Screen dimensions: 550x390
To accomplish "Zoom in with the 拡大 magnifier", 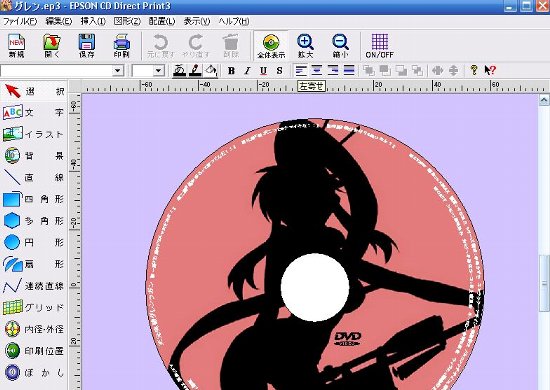I will [306, 46].
